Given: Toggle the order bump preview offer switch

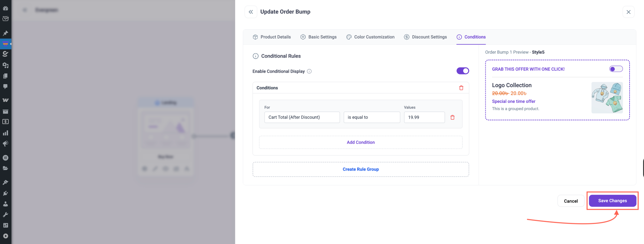Looking at the screenshot, I should click(616, 69).
